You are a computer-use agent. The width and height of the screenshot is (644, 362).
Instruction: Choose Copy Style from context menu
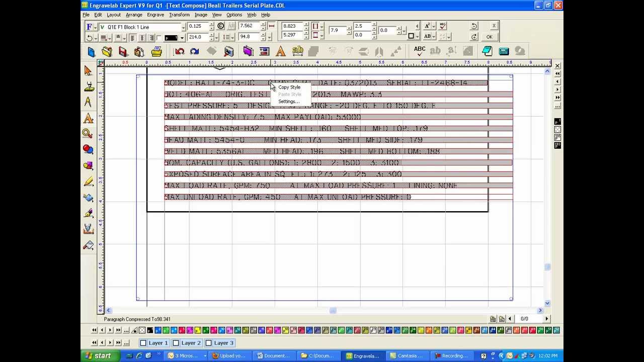(289, 87)
